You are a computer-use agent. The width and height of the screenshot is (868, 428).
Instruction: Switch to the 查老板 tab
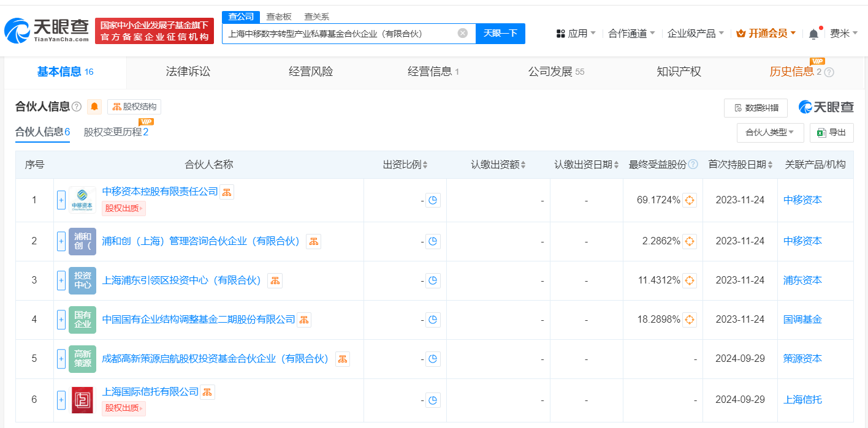click(x=280, y=17)
